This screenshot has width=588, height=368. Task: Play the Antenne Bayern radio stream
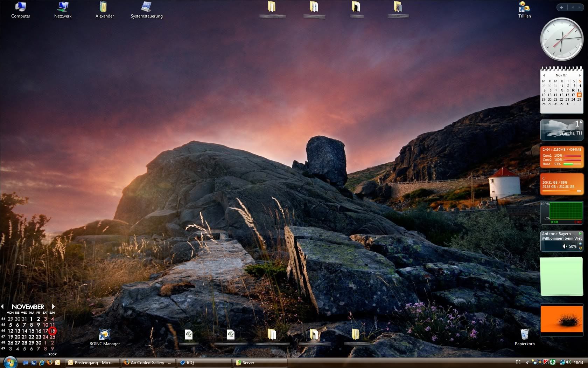(x=580, y=233)
